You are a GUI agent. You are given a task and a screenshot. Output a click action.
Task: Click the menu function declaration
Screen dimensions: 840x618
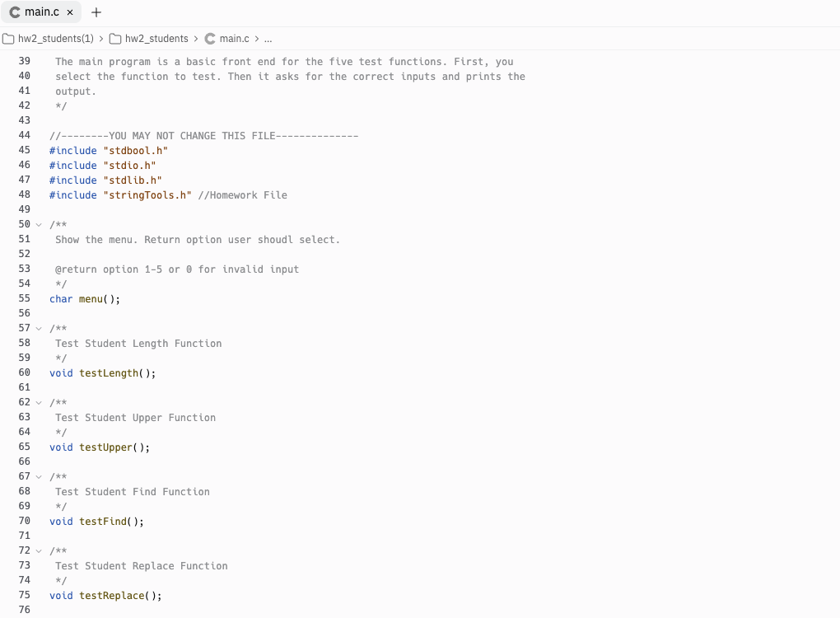92,298
